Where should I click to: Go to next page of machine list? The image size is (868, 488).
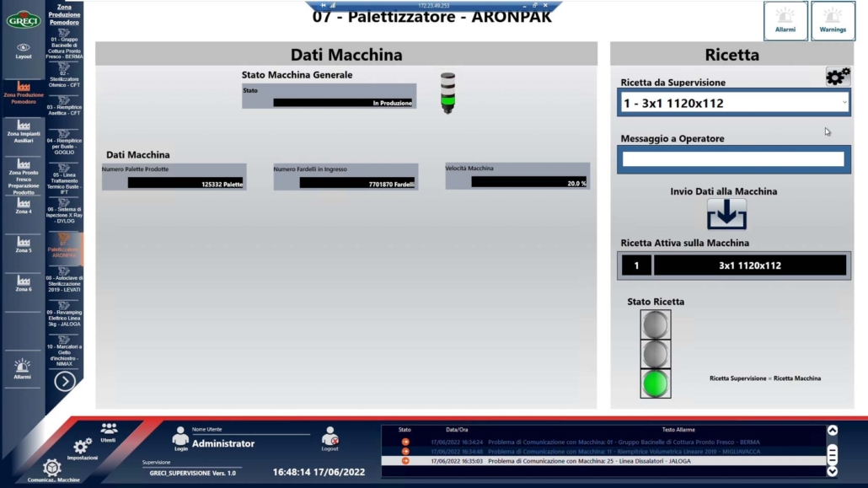pos(65,381)
